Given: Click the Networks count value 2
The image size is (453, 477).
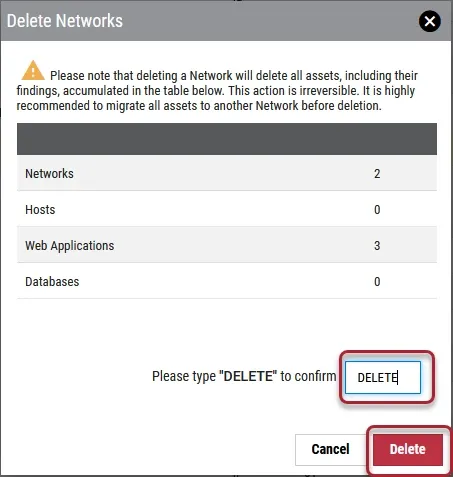Looking at the screenshot, I should click(x=377, y=174).
